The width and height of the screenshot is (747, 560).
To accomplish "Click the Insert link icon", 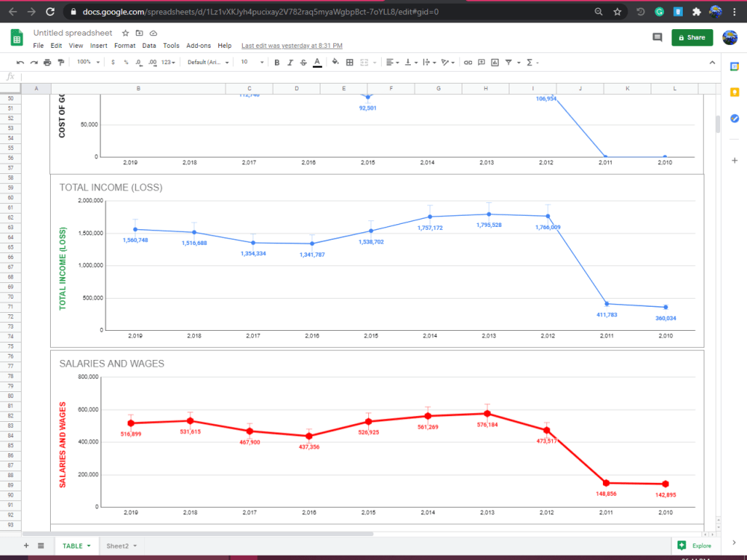I will point(466,62).
